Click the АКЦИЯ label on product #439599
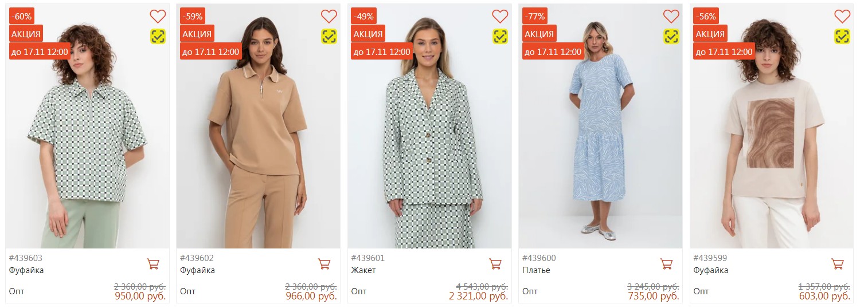 (710, 34)
